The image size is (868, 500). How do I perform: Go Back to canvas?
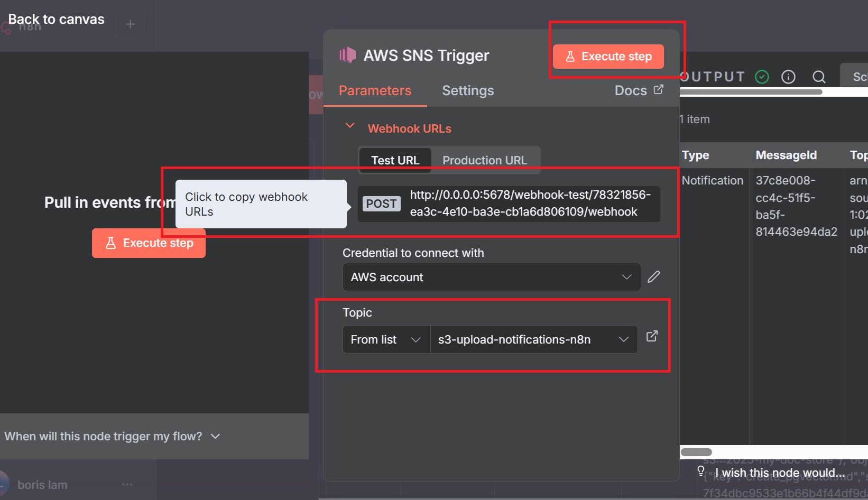point(56,20)
